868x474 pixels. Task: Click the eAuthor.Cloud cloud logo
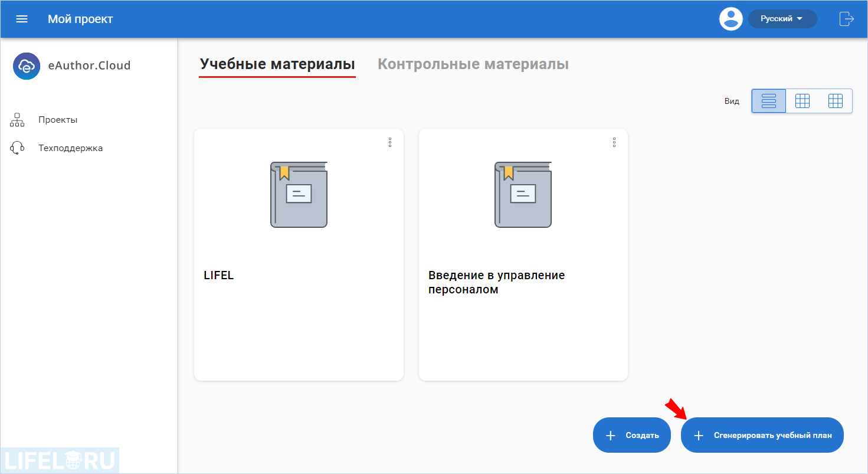coord(26,66)
